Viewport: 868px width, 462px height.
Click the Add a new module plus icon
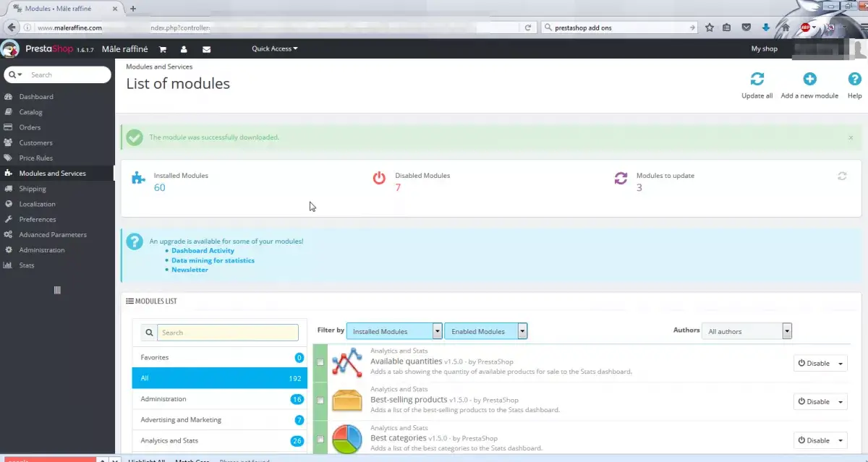(x=809, y=79)
